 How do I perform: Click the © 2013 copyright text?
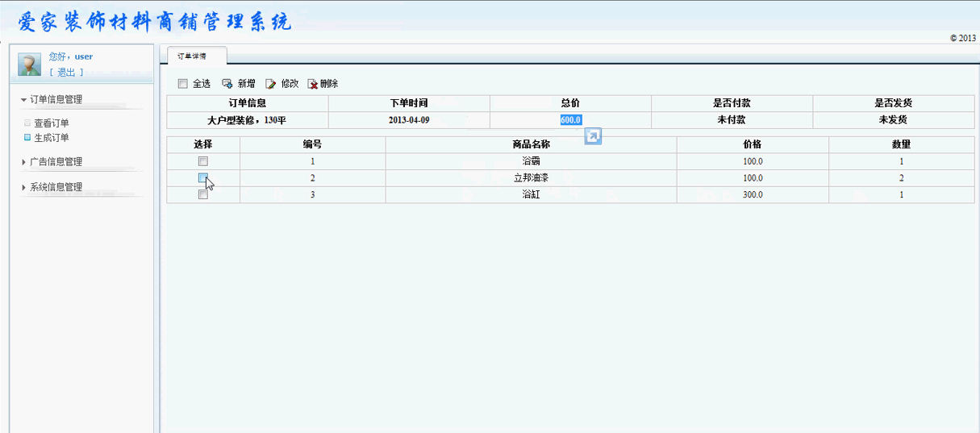point(963,38)
